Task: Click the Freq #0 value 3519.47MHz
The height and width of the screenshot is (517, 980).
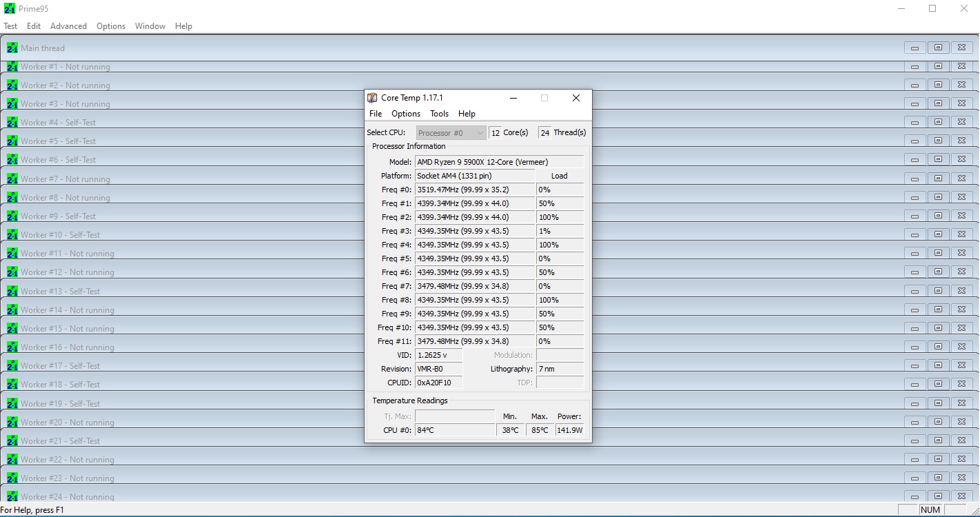Action: click(x=475, y=190)
